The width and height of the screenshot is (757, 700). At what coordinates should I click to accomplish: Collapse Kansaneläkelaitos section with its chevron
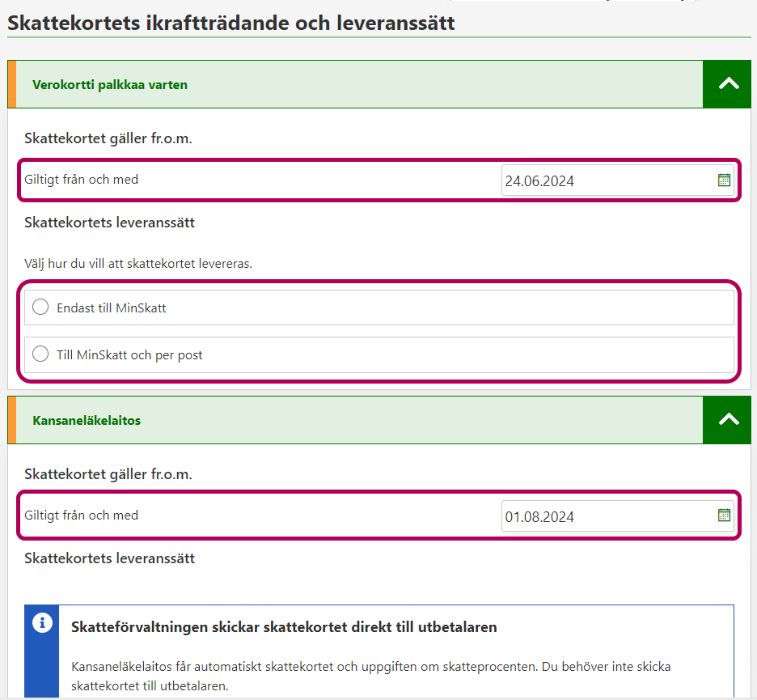click(728, 420)
